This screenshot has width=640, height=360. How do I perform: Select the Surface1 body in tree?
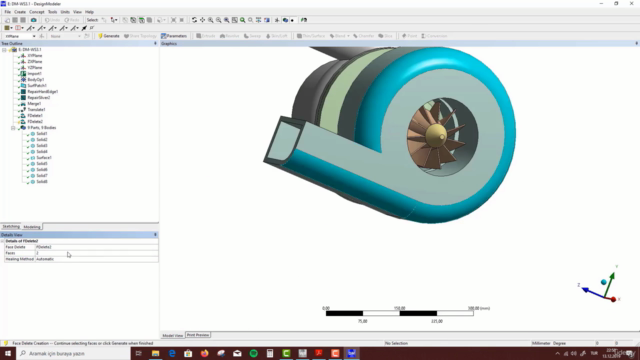tap(44, 158)
